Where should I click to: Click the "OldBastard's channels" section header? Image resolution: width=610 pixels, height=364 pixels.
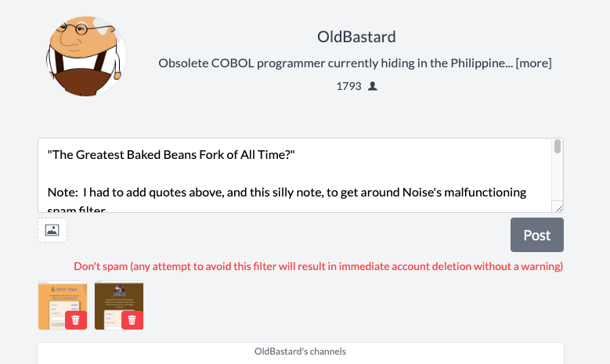(300, 351)
